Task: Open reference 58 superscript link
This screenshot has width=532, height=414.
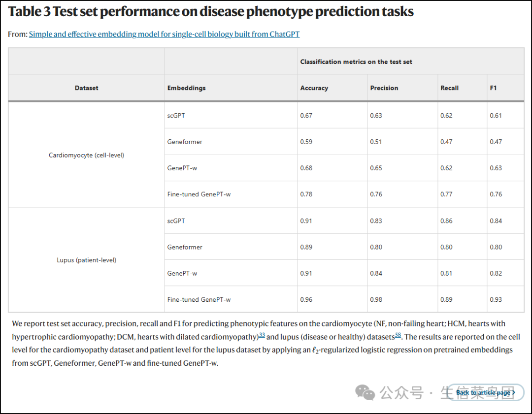Action: pos(398,335)
